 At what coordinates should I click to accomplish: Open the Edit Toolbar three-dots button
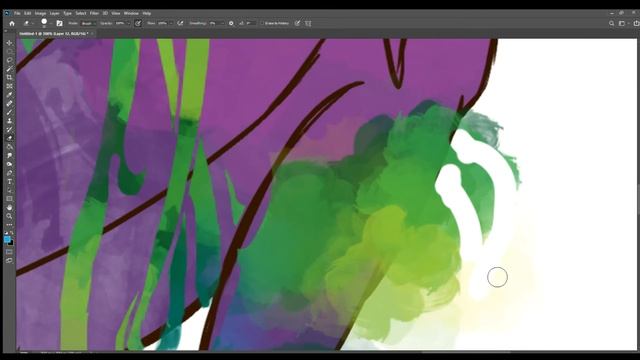(9, 225)
